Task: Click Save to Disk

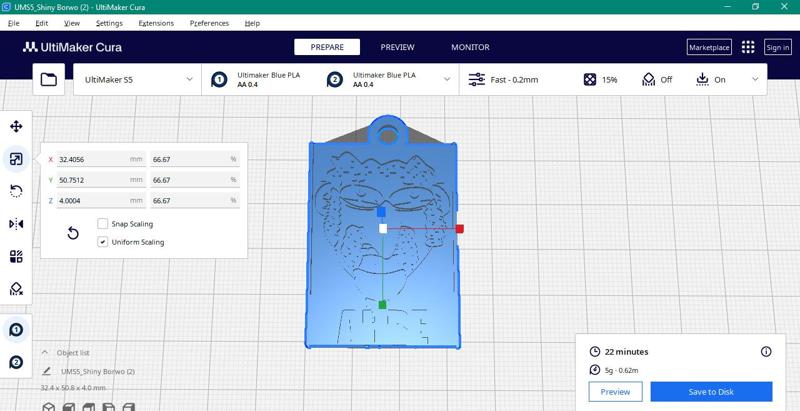Action: coord(711,392)
